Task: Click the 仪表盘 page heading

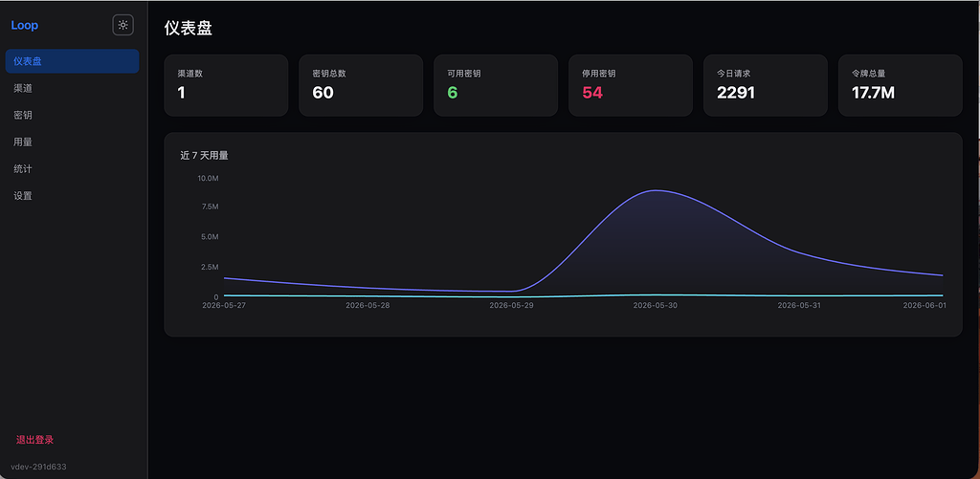Action: (189, 28)
